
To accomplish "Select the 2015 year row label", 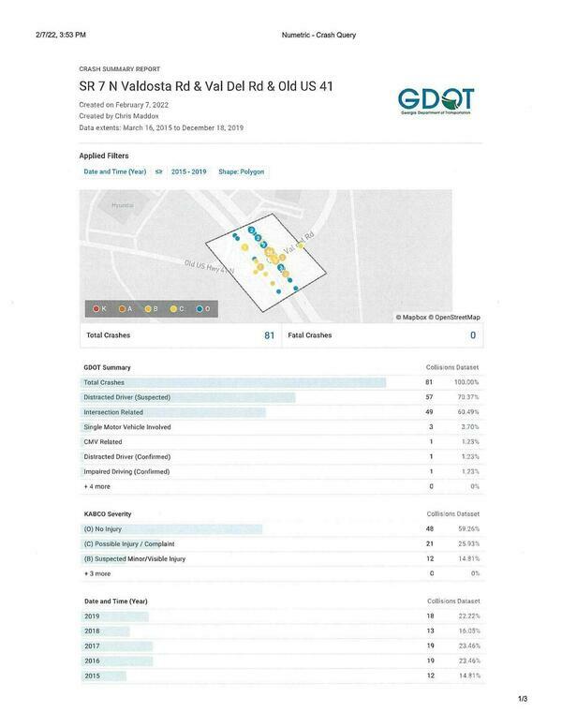I will pyautogui.click(x=92, y=676).
